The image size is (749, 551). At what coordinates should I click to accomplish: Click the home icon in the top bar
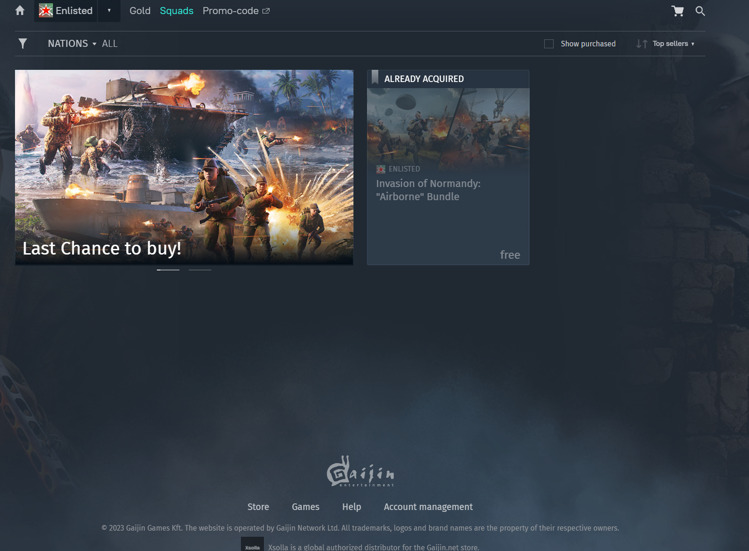click(x=20, y=11)
